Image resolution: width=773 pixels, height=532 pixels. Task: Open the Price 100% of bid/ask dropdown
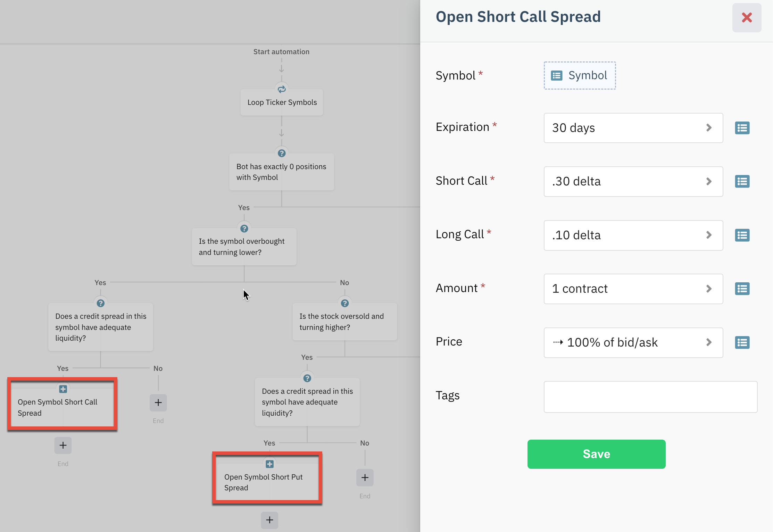[633, 342]
